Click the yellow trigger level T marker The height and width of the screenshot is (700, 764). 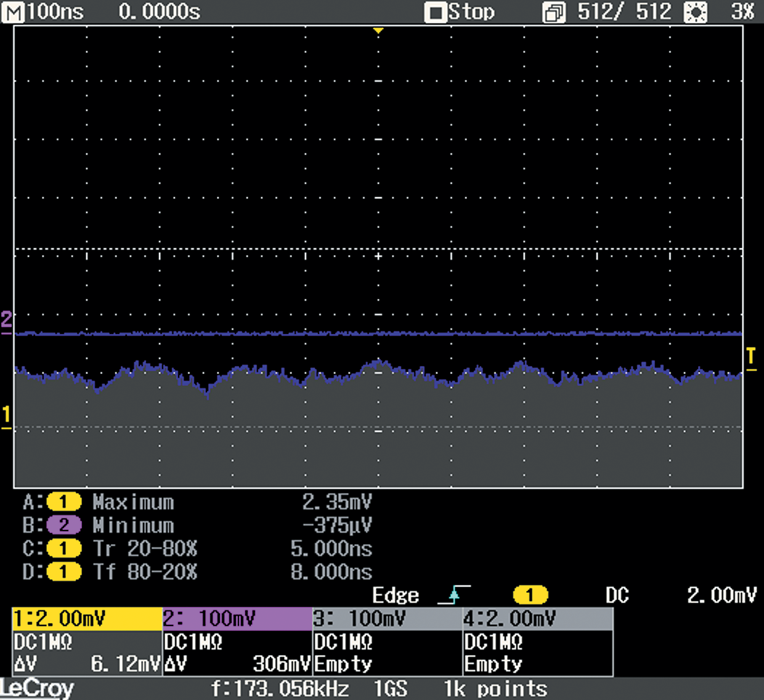751,358
